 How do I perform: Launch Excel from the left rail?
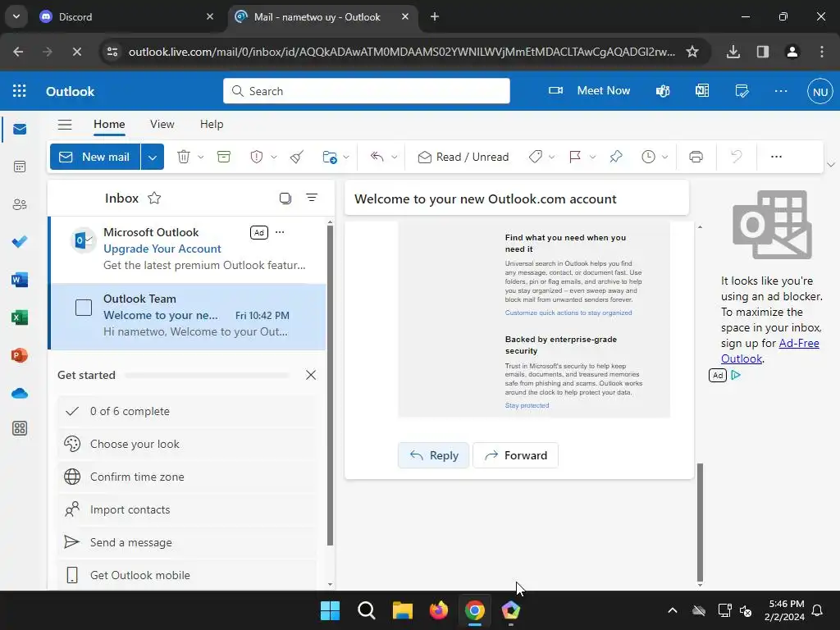[20, 317]
